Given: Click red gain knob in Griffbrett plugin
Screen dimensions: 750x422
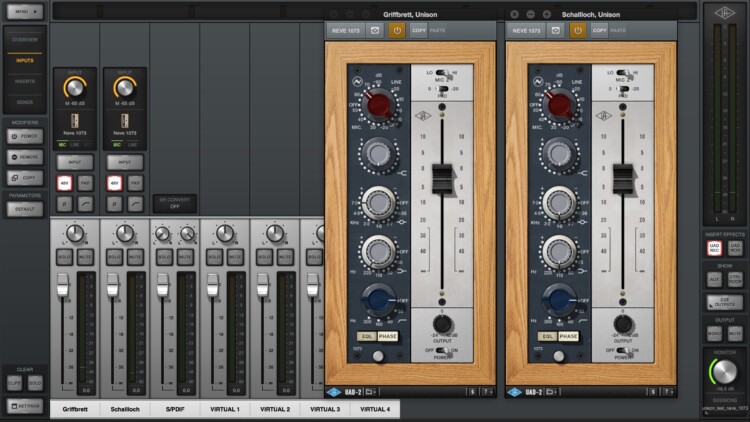Looking at the screenshot, I should (378, 105).
